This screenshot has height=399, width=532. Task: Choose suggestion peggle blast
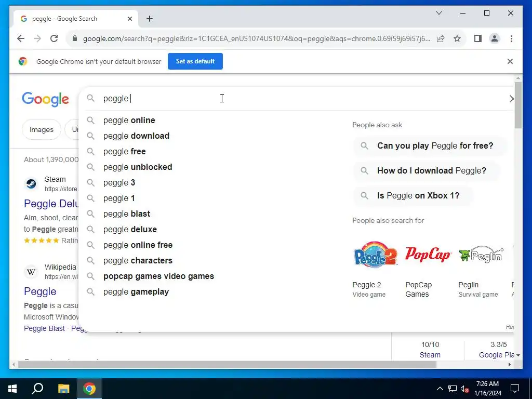(210, 214)
